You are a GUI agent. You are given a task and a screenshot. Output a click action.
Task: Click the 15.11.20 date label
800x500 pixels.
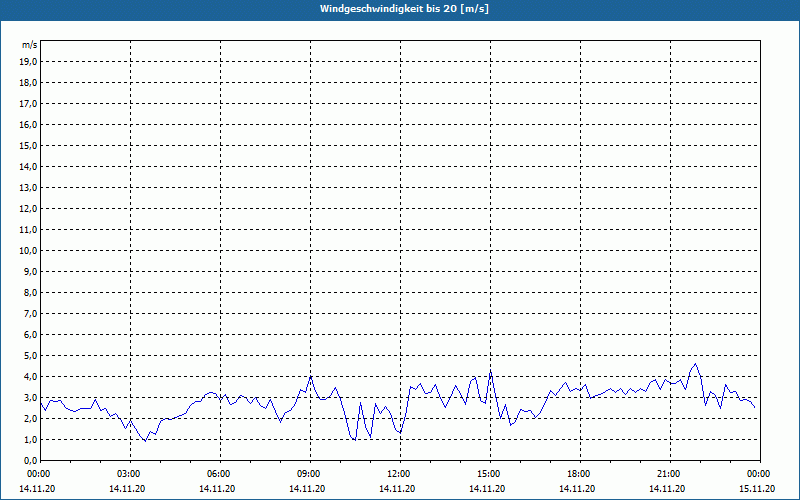point(756,488)
